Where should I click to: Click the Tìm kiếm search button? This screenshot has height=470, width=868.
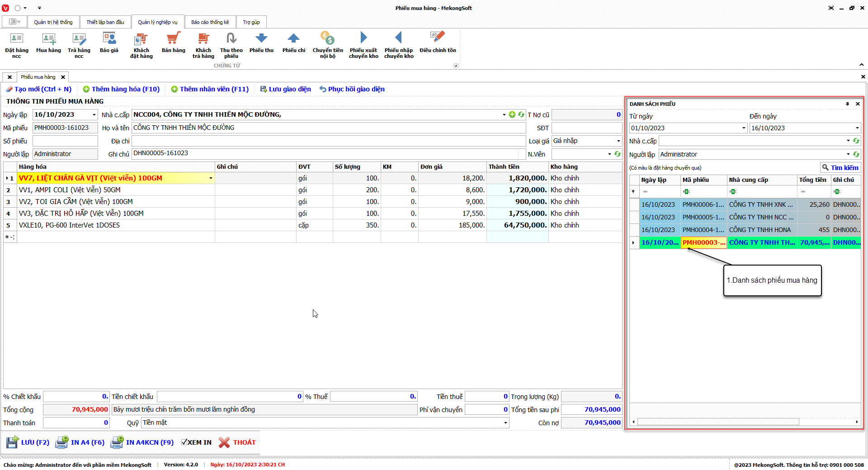(840, 168)
